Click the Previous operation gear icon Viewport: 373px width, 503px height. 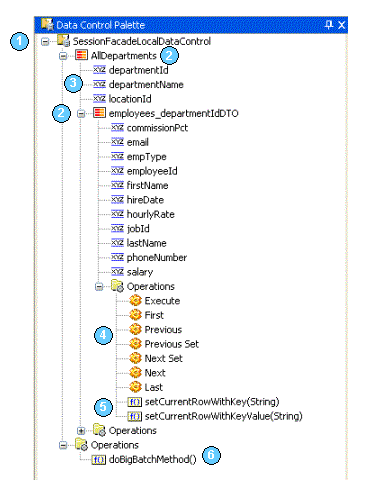[x=135, y=329]
